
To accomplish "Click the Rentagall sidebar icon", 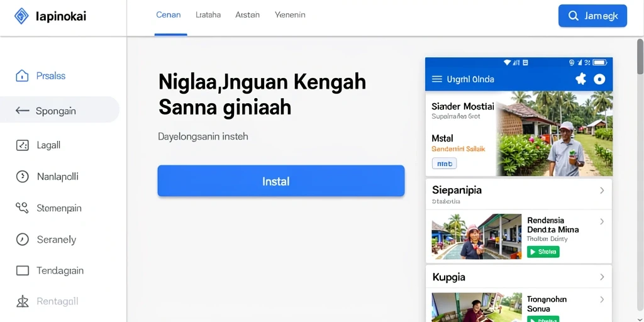I will [x=22, y=302].
